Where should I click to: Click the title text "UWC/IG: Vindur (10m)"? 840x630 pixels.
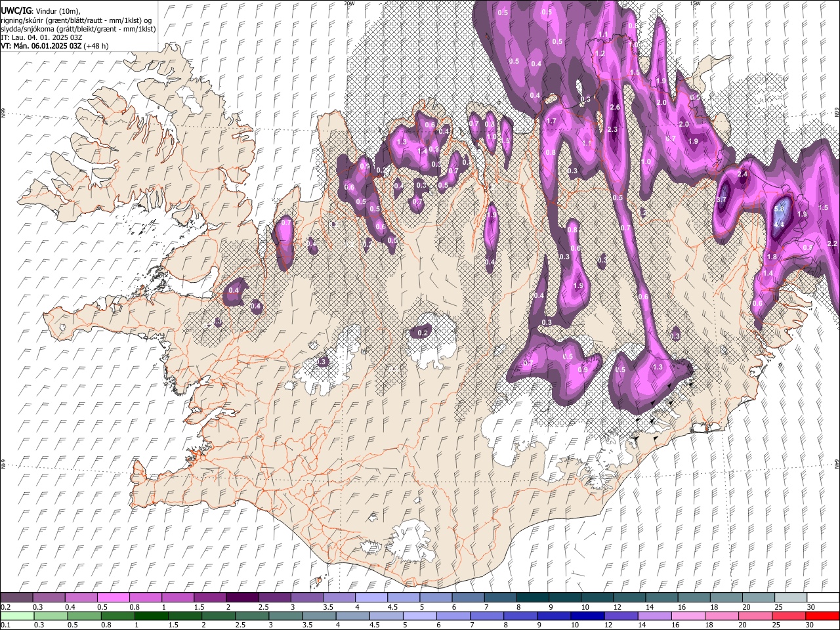41,10
